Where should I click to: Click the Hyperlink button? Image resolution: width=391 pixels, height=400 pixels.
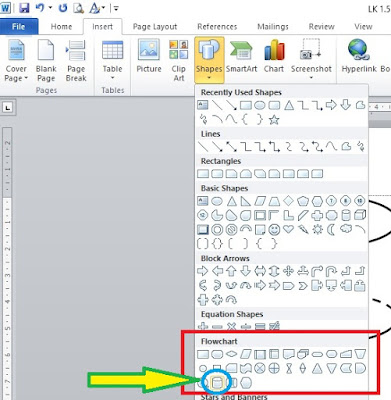tap(359, 57)
